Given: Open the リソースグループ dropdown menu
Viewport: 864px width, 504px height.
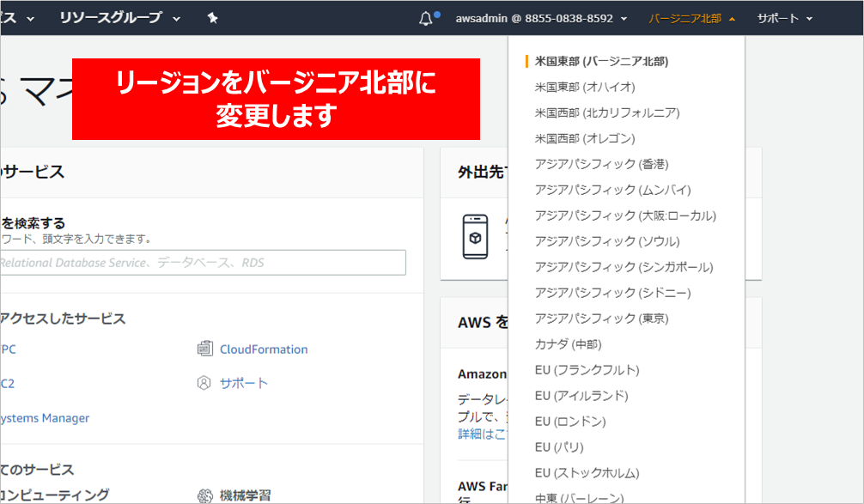Looking at the screenshot, I should click(x=120, y=18).
